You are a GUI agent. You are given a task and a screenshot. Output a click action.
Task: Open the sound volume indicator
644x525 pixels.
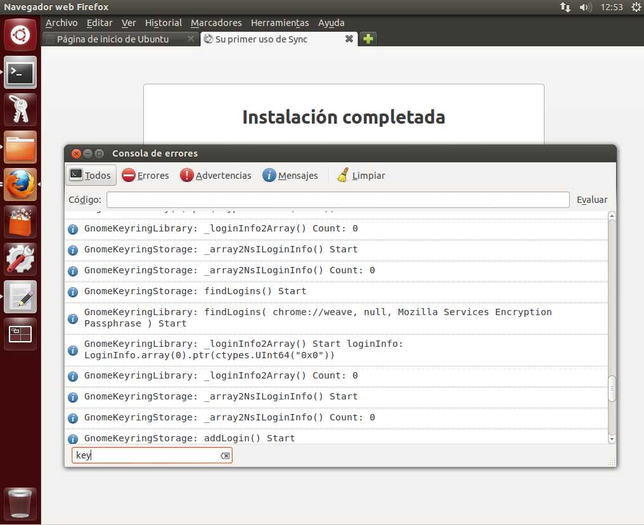tap(585, 7)
